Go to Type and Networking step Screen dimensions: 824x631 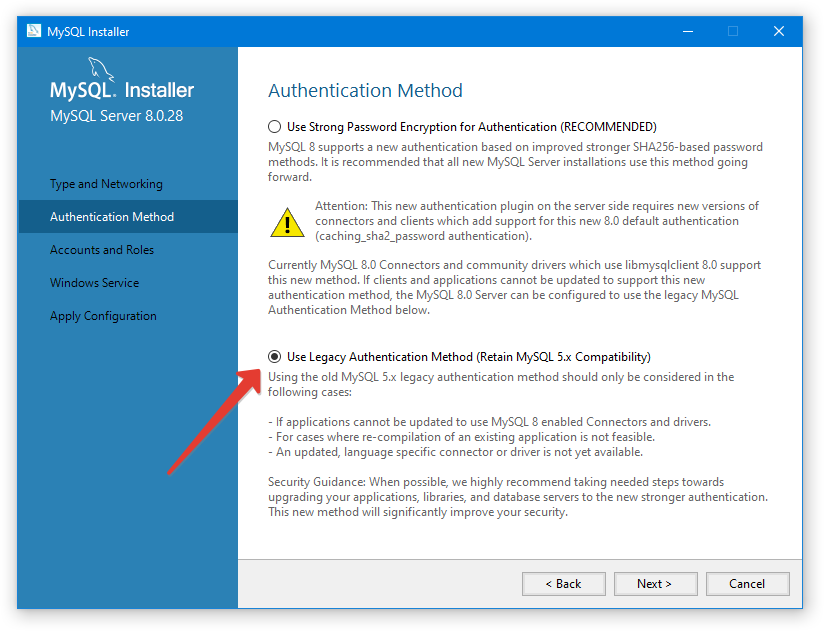(106, 184)
